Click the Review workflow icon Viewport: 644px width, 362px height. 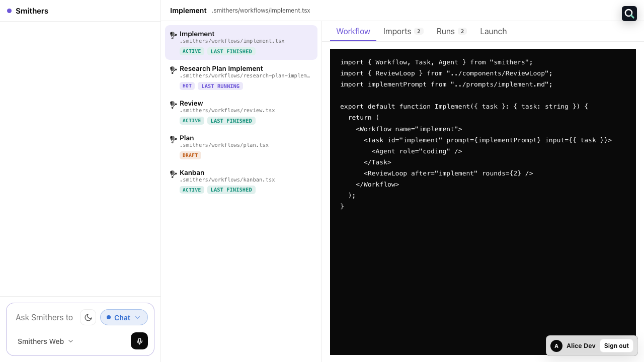tap(173, 105)
